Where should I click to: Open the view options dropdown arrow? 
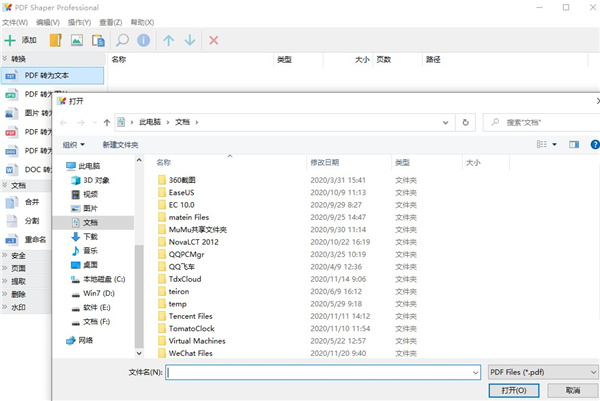point(554,144)
